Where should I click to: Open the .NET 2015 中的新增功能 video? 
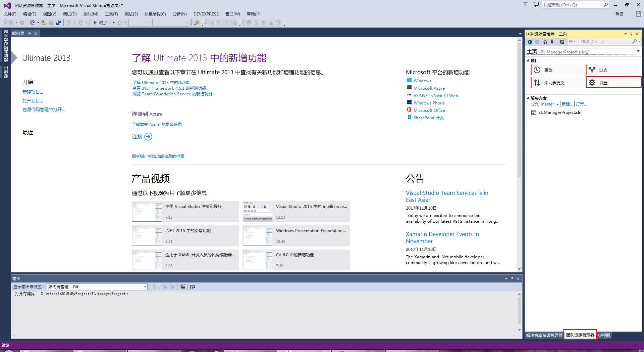[x=185, y=235]
